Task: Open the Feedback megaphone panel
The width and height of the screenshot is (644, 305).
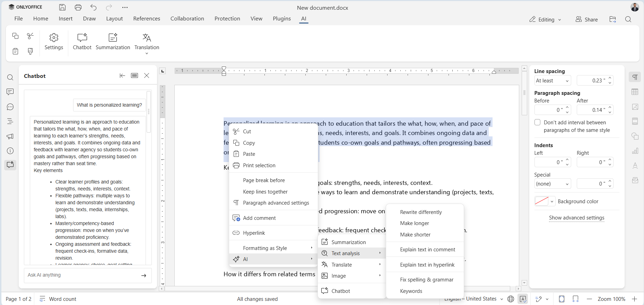Action: [10, 136]
